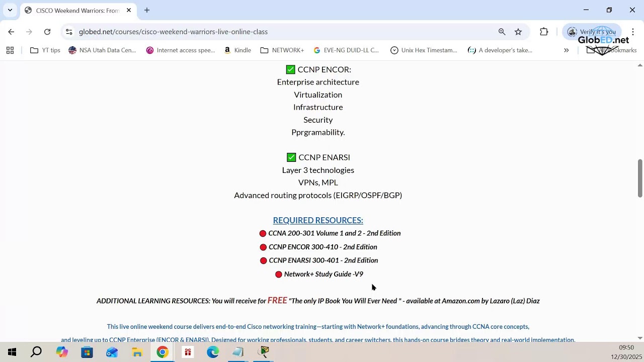This screenshot has height=362, width=644.
Task: Launch Copilot from the taskbar
Action: tap(62, 352)
